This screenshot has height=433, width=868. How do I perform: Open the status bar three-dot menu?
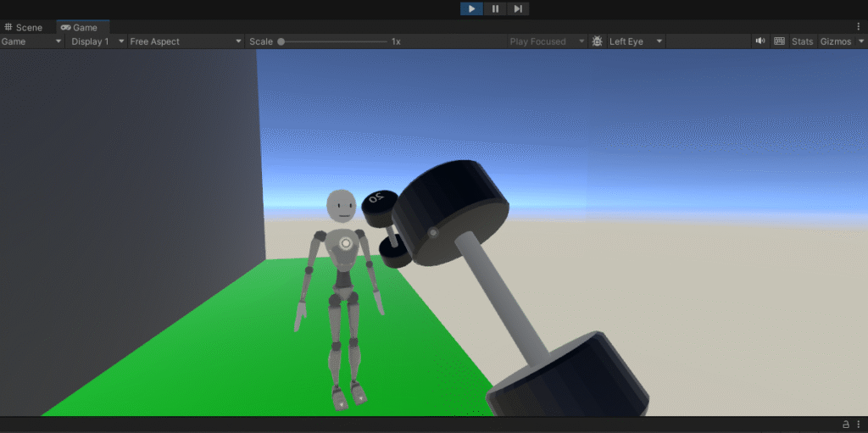pyautogui.click(x=859, y=425)
